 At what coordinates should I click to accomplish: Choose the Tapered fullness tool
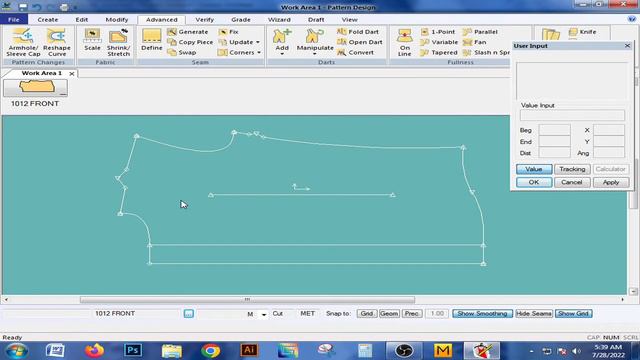[x=439, y=52]
